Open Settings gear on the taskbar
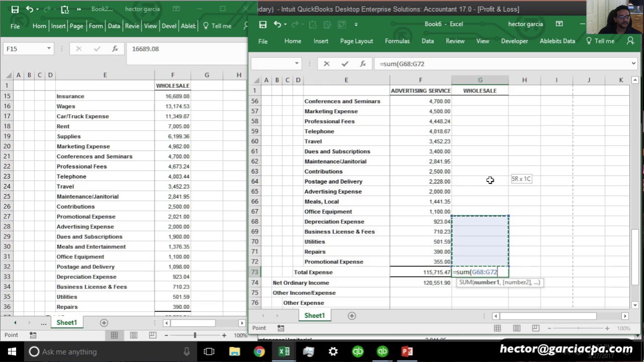The width and height of the screenshot is (644, 362). (333, 351)
